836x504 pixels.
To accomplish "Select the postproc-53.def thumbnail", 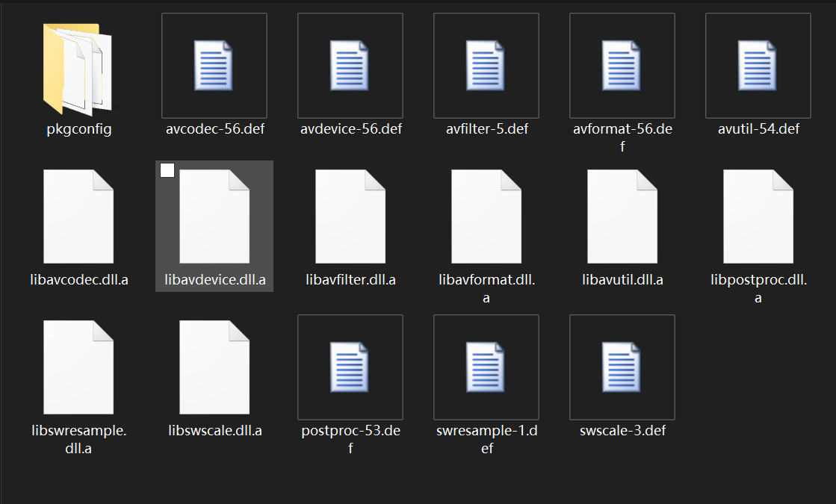I will click(x=350, y=367).
